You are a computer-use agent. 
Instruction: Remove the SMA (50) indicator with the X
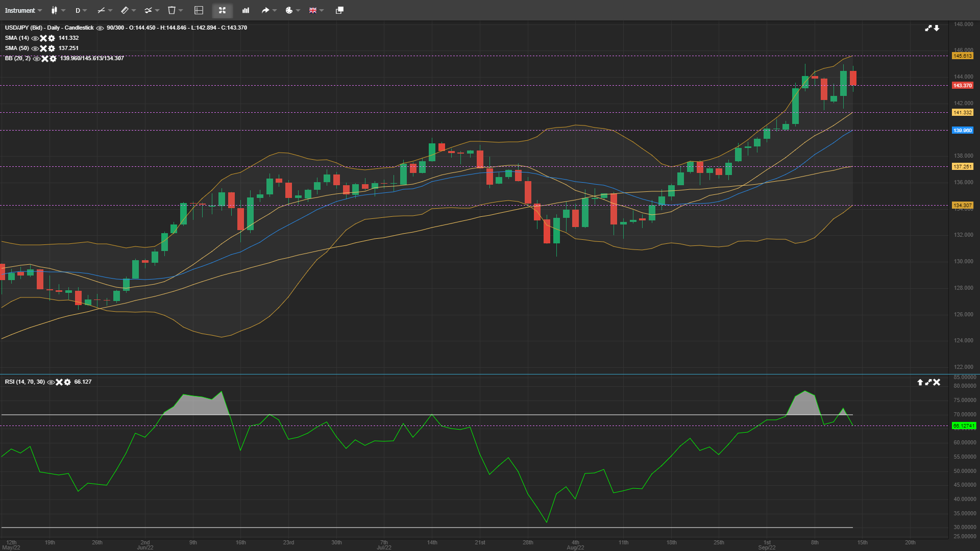click(x=43, y=48)
